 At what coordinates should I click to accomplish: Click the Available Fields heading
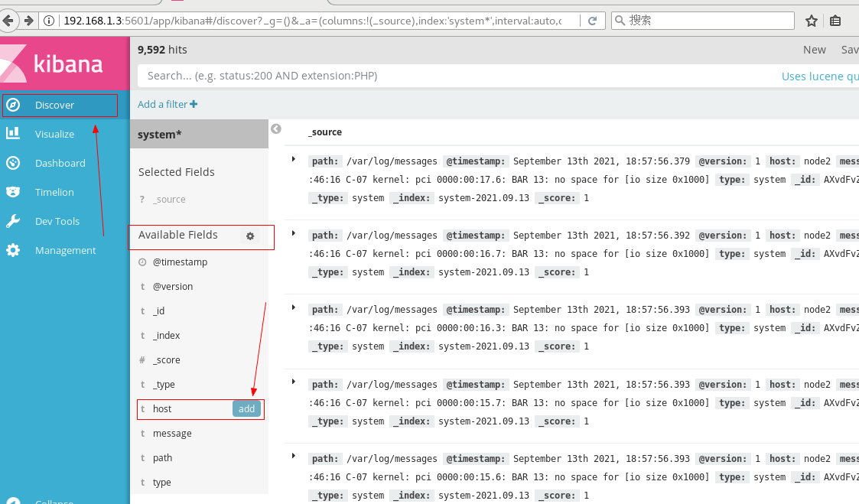pyautogui.click(x=178, y=235)
